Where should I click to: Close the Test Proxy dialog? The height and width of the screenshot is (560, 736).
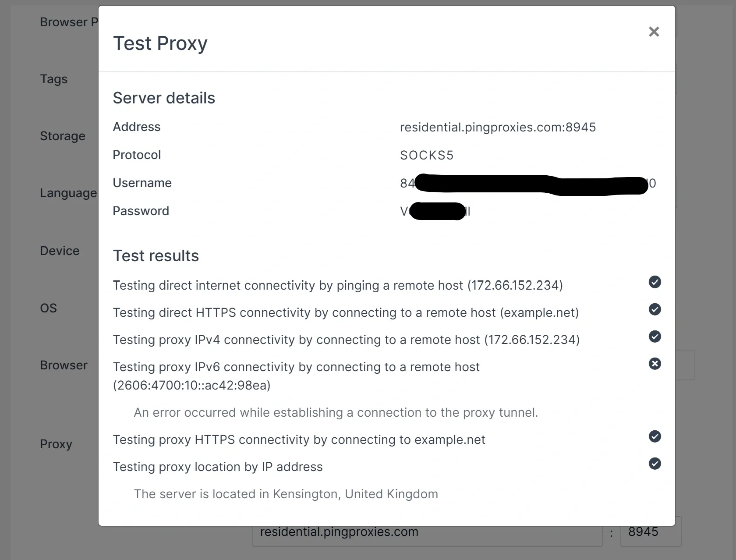654,32
